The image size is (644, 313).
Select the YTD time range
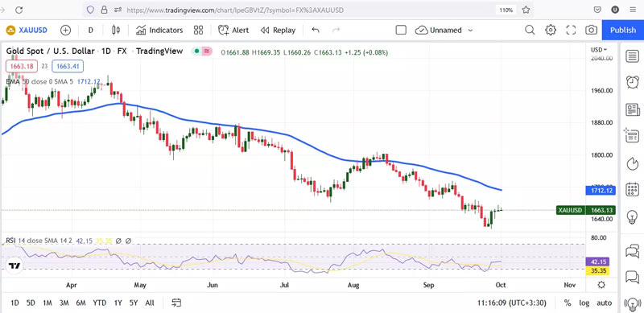tap(99, 303)
